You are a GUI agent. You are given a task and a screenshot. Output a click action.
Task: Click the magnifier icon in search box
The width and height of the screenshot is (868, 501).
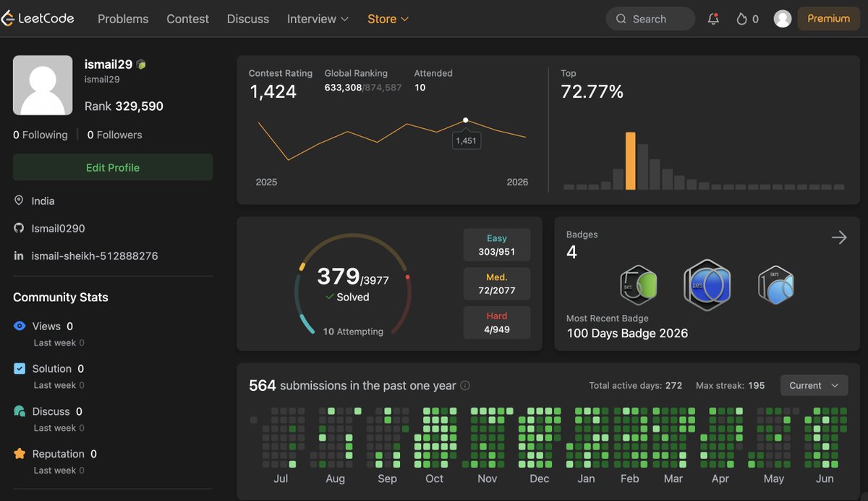click(x=621, y=19)
